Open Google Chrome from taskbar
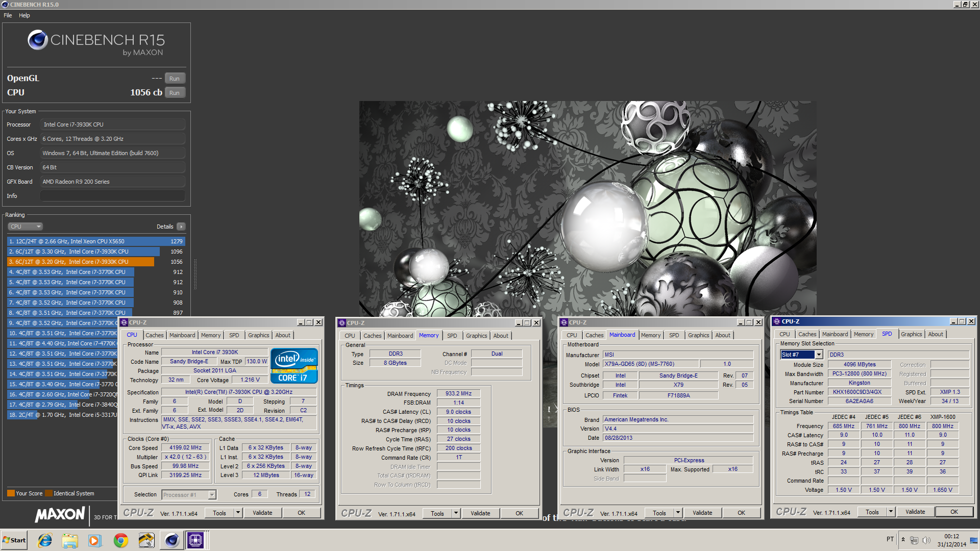980x551 pixels. [121, 540]
